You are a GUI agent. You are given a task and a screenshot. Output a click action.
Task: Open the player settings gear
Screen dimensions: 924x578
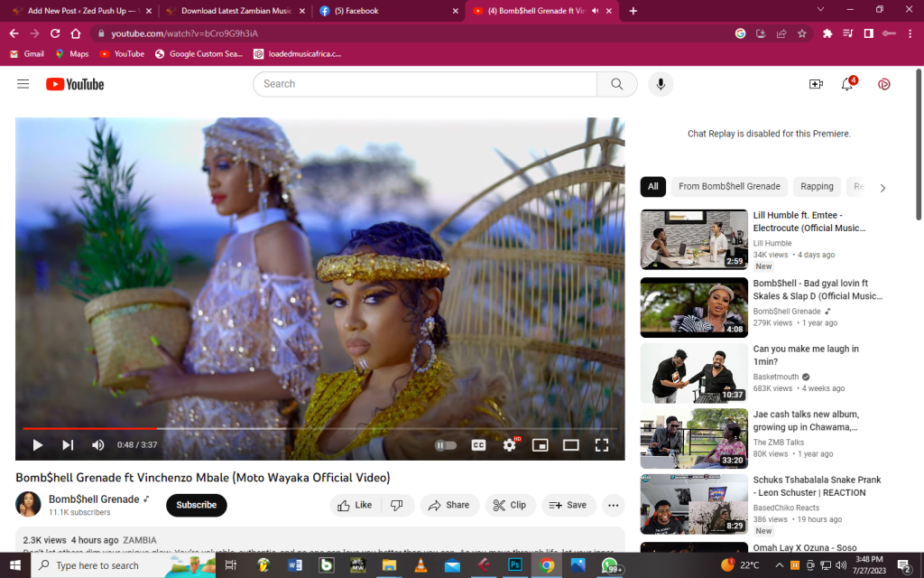(x=510, y=444)
